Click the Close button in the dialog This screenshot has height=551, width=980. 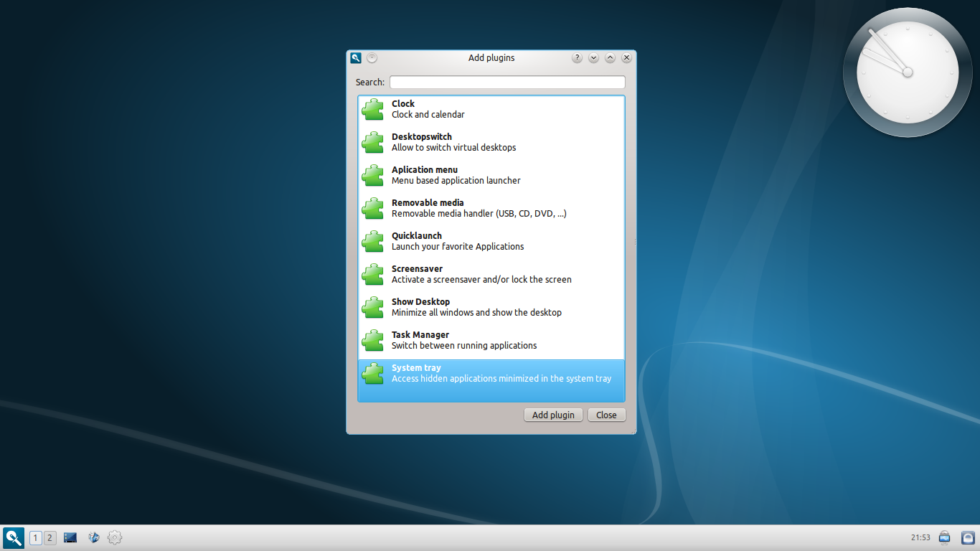606,415
